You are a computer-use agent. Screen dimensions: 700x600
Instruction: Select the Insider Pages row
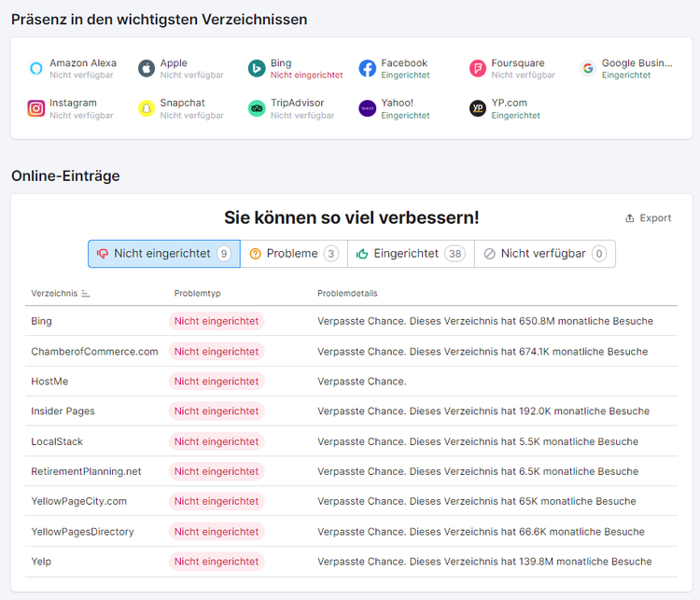click(x=351, y=412)
